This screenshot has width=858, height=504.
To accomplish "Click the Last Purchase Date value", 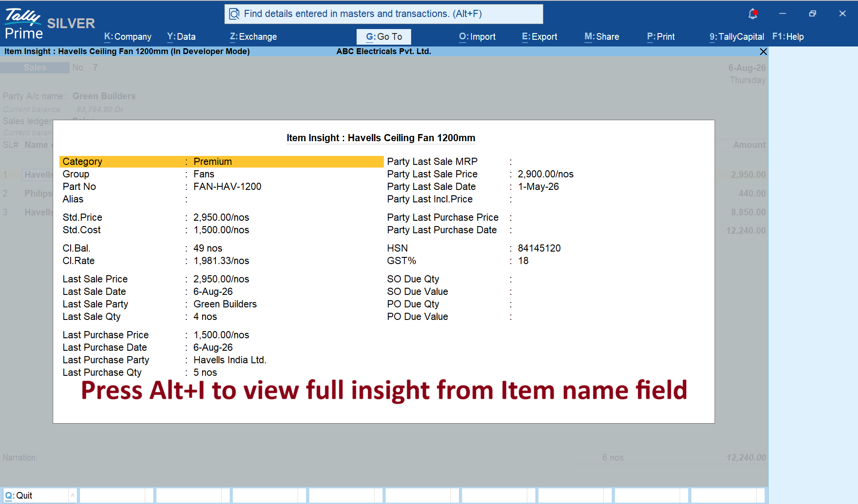I will click(x=213, y=348).
